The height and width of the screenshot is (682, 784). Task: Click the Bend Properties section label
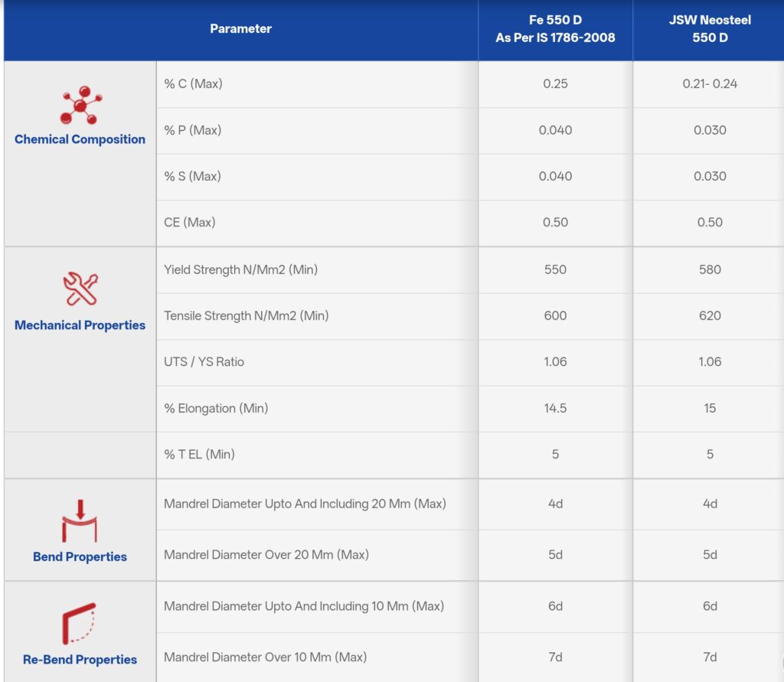(80, 556)
